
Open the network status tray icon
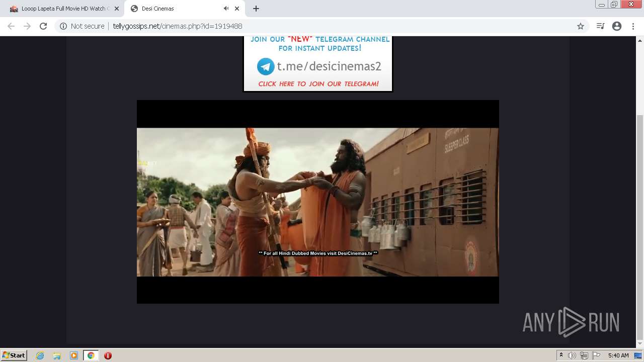coord(584,355)
